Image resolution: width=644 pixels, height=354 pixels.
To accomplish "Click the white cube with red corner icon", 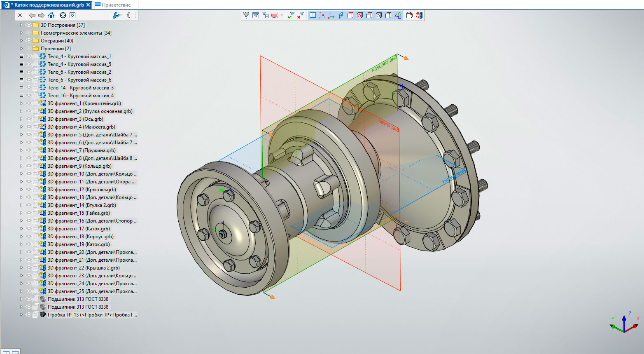I will 409,15.
